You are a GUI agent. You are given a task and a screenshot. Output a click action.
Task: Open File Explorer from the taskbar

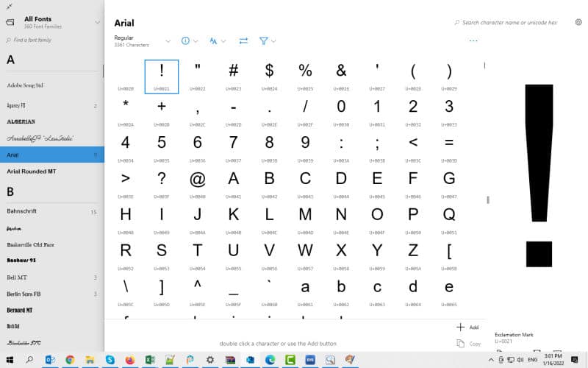[90, 360]
